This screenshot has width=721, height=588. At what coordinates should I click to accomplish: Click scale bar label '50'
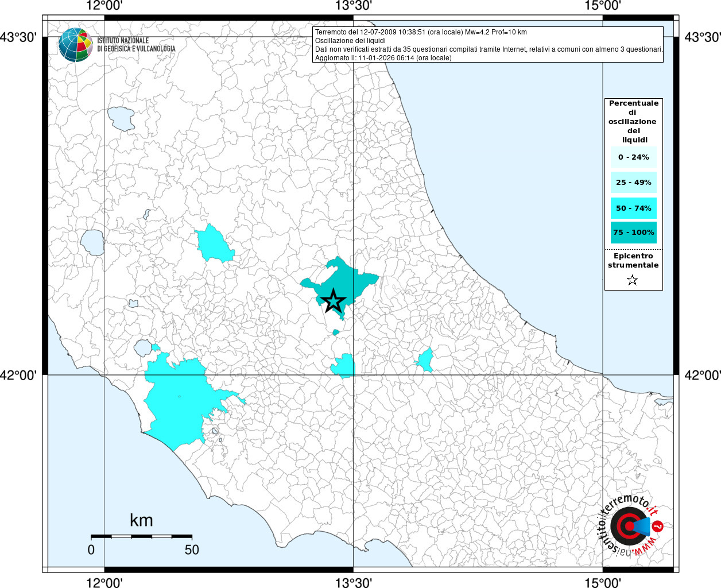point(192,550)
